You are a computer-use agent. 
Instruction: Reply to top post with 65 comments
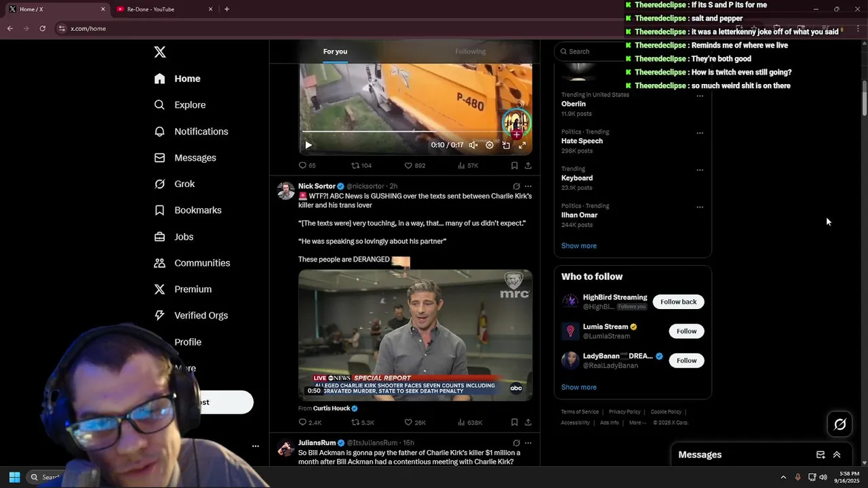[x=307, y=165]
